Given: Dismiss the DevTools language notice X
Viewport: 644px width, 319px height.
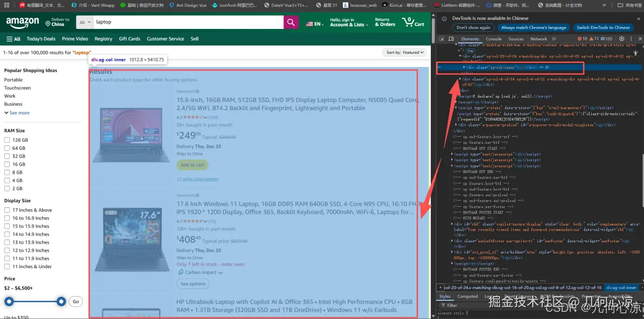Looking at the screenshot, I should coord(638,19).
